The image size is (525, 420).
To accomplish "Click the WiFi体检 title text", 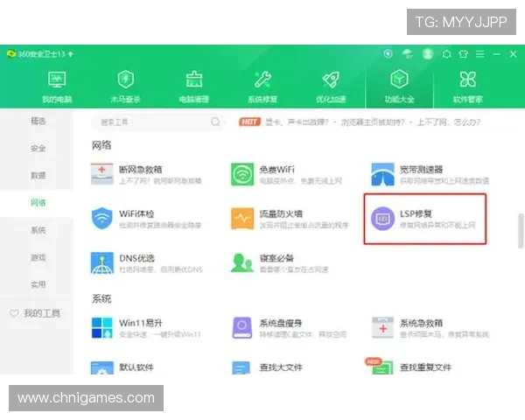I will (136, 213).
